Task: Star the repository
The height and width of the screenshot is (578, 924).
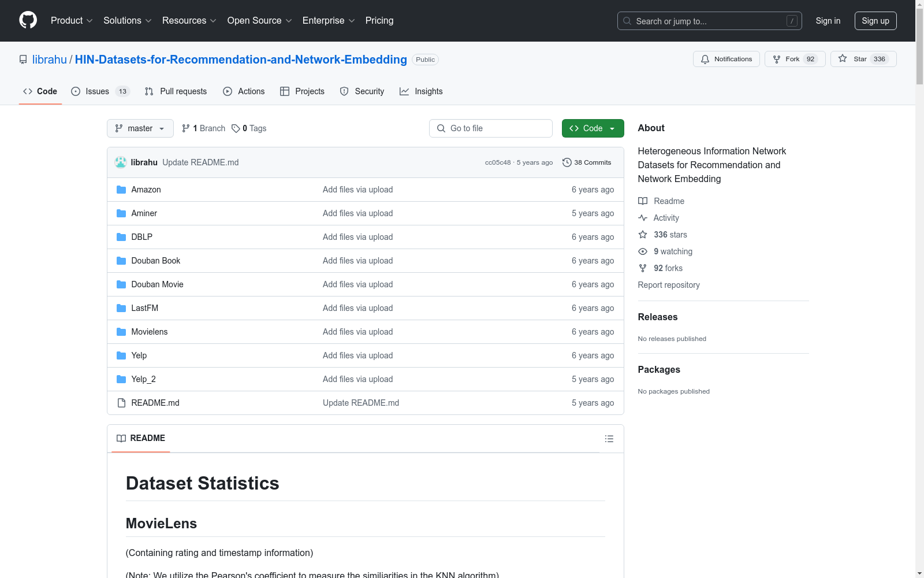Action: [x=863, y=59]
